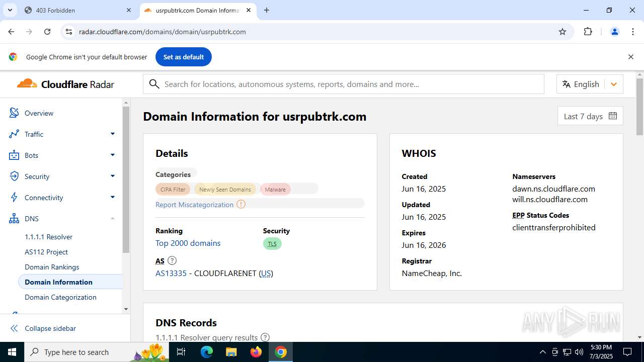Open Top 2000 domains link
Viewport: 644px width, 362px height.
pos(188,243)
